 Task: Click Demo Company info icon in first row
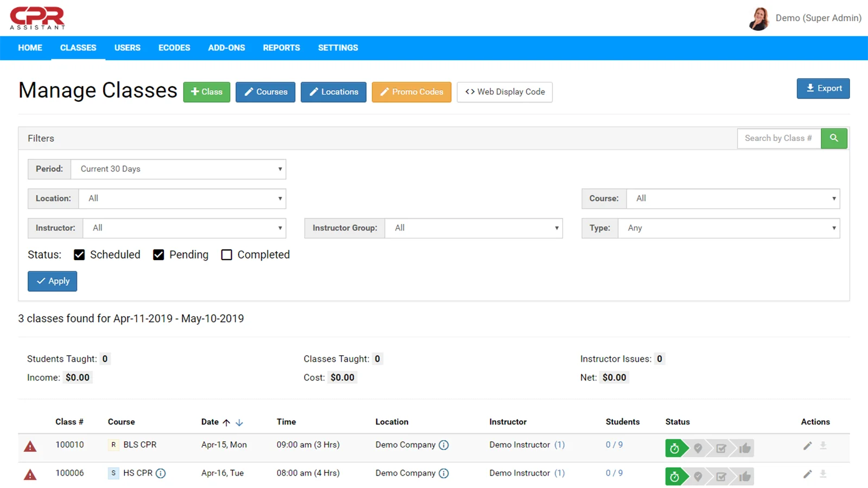[x=444, y=445]
